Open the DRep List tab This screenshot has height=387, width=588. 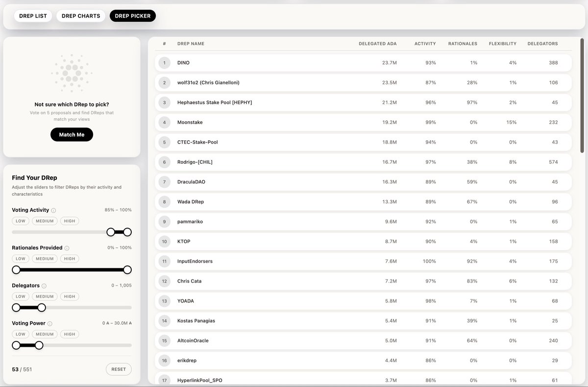pyautogui.click(x=33, y=16)
